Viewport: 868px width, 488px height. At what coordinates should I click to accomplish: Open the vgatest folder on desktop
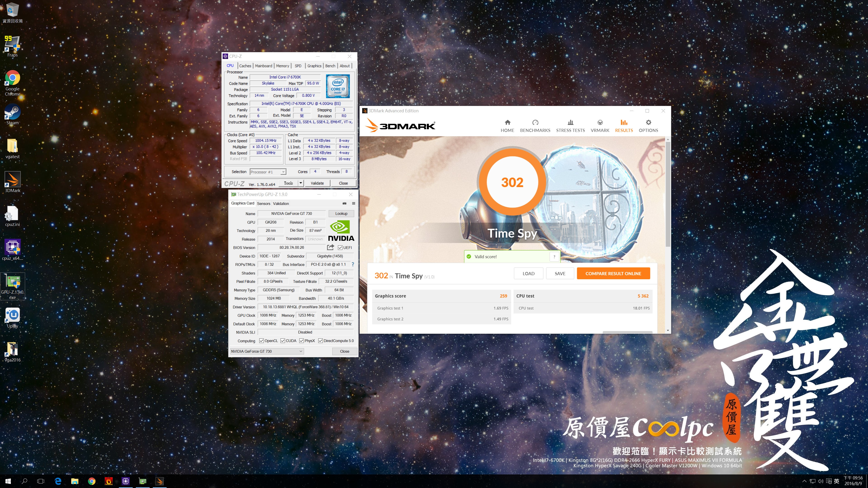(x=12, y=148)
